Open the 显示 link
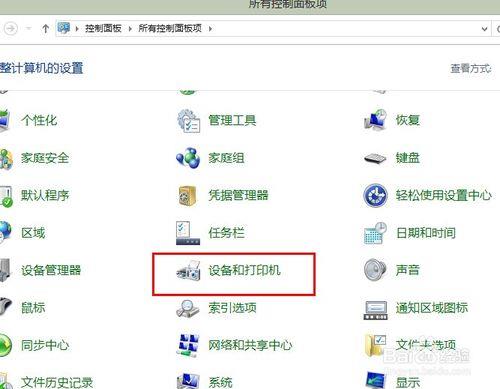Screen dimensions: 500x389 [x=407, y=382]
